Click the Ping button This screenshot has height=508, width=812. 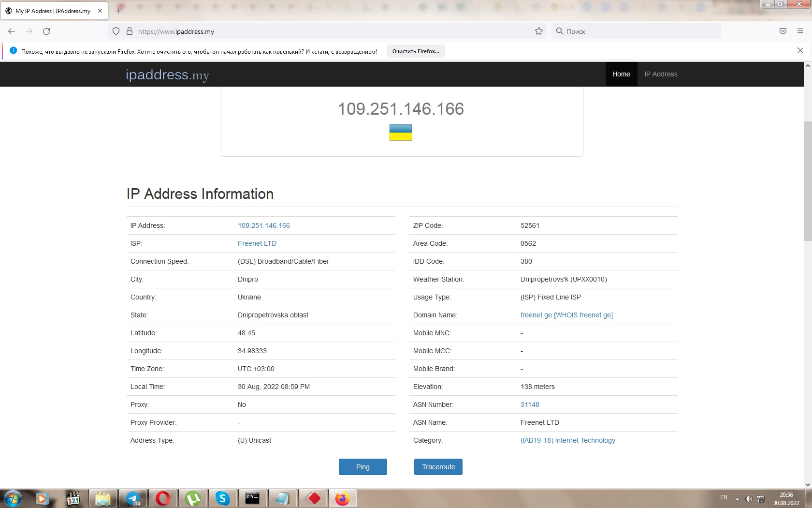click(x=363, y=467)
